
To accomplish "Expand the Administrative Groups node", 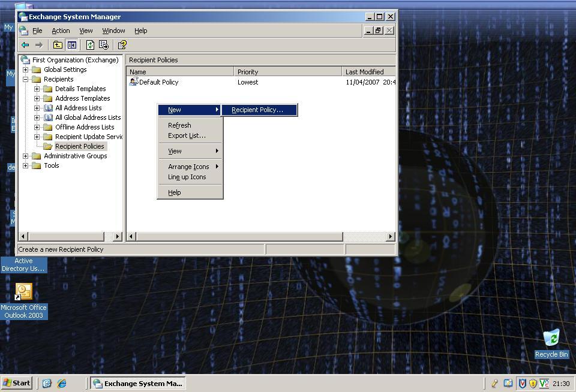I will (25, 156).
